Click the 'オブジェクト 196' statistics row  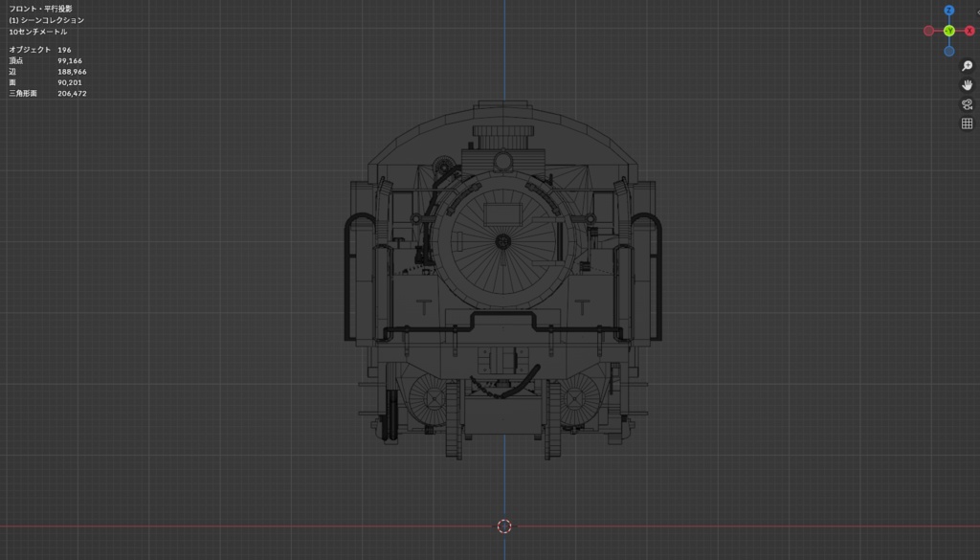click(40, 50)
